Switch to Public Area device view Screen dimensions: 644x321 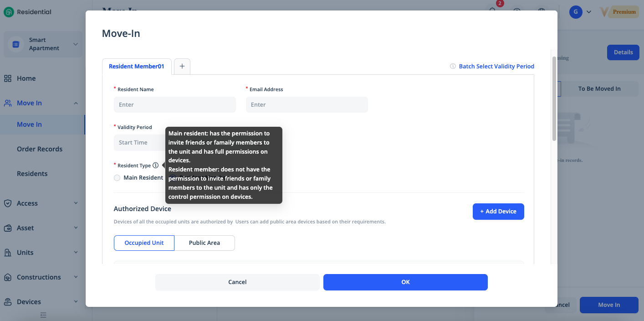click(x=204, y=243)
